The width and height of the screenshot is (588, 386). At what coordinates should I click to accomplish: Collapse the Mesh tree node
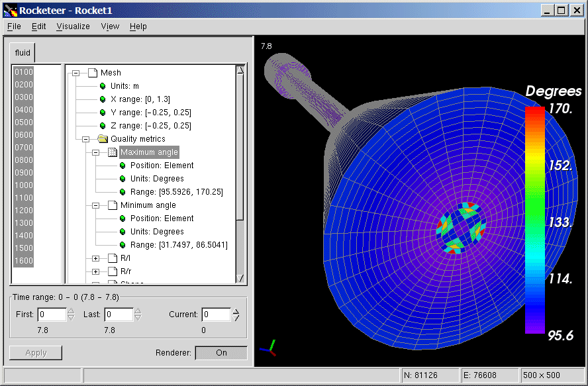(x=75, y=73)
